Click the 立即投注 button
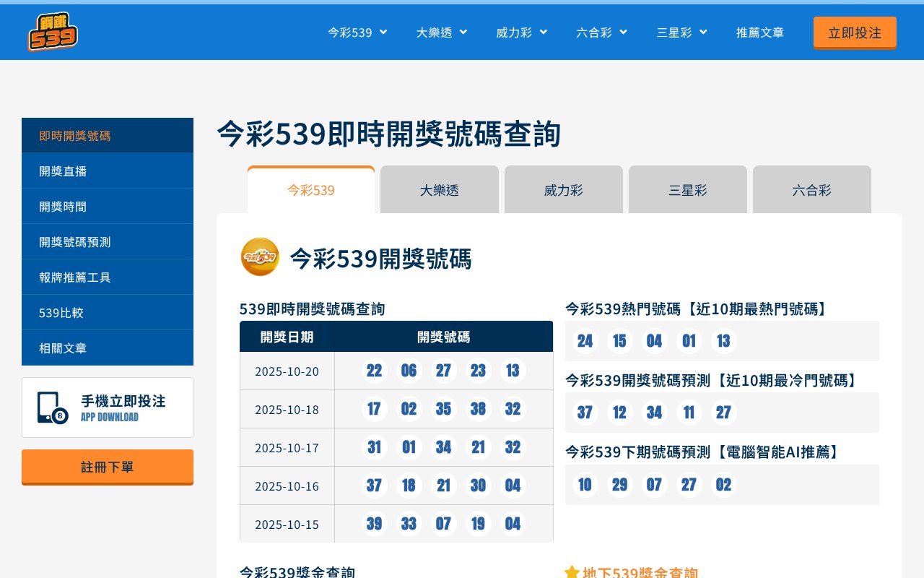Viewport: 924px width, 578px height. pos(855,32)
